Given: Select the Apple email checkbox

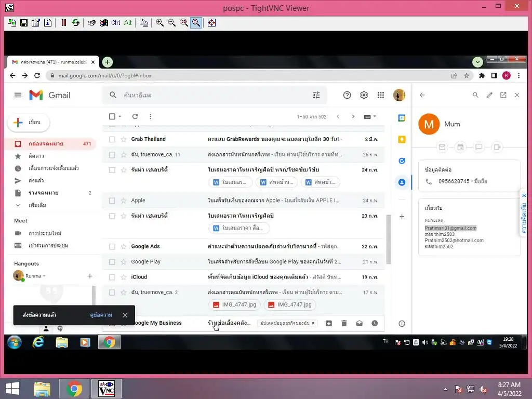Looking at the screenshot, I should tap(112, 201).
